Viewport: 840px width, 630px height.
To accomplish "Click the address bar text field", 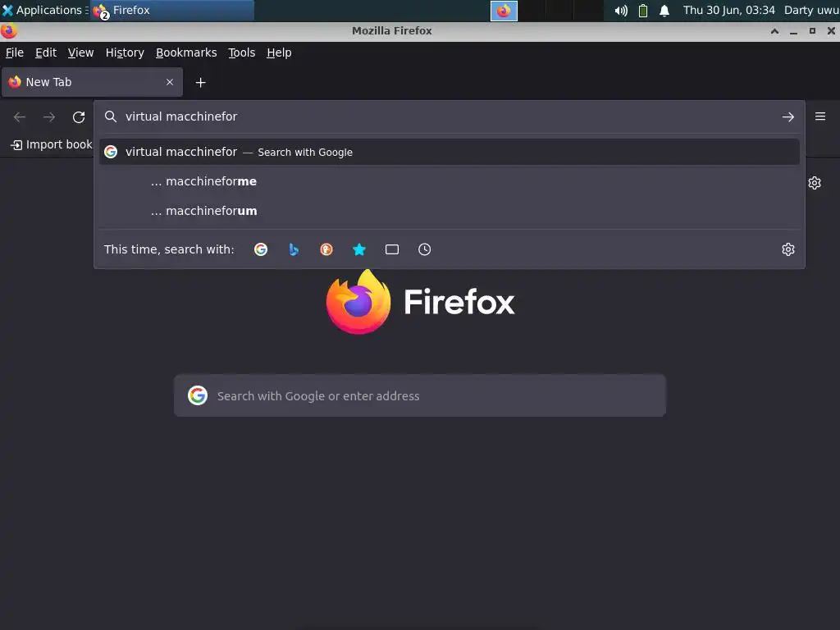I will click(449, 116).
